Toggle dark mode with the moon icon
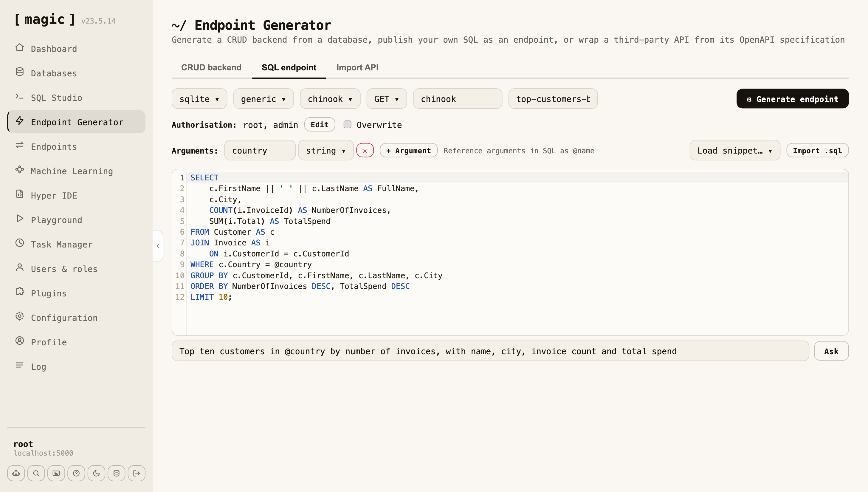Image resolution: width=868 pixels, height=492 pixels. pos(96,473)
